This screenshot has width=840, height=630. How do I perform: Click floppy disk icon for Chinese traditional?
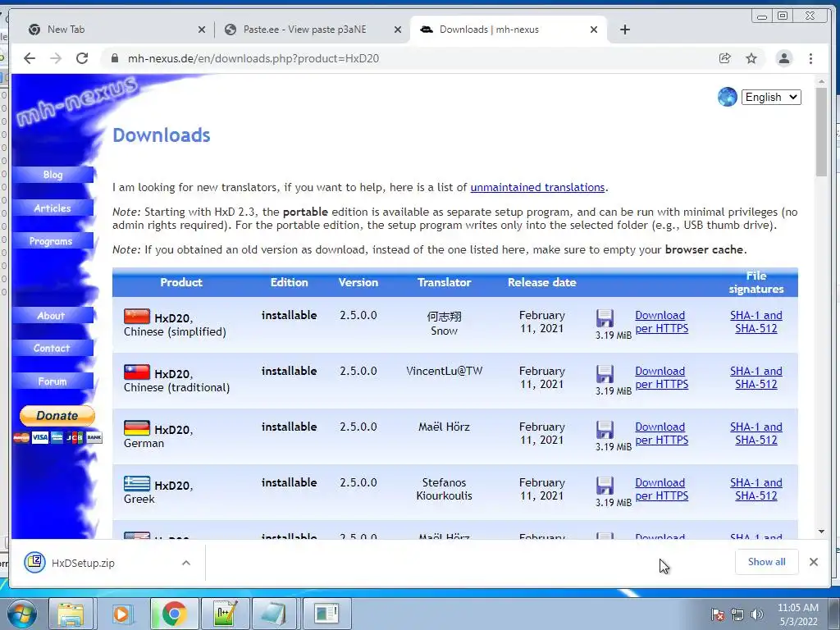(x=605, y=374)
